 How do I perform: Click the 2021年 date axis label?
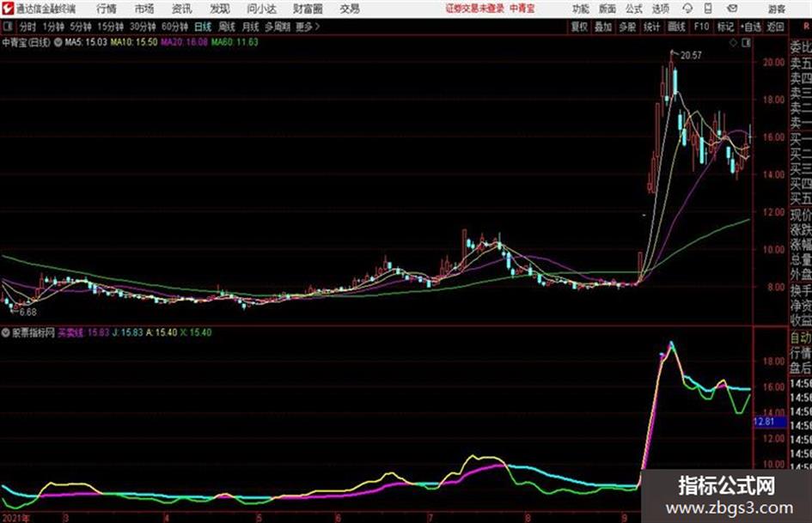click(x=15, y=517)
